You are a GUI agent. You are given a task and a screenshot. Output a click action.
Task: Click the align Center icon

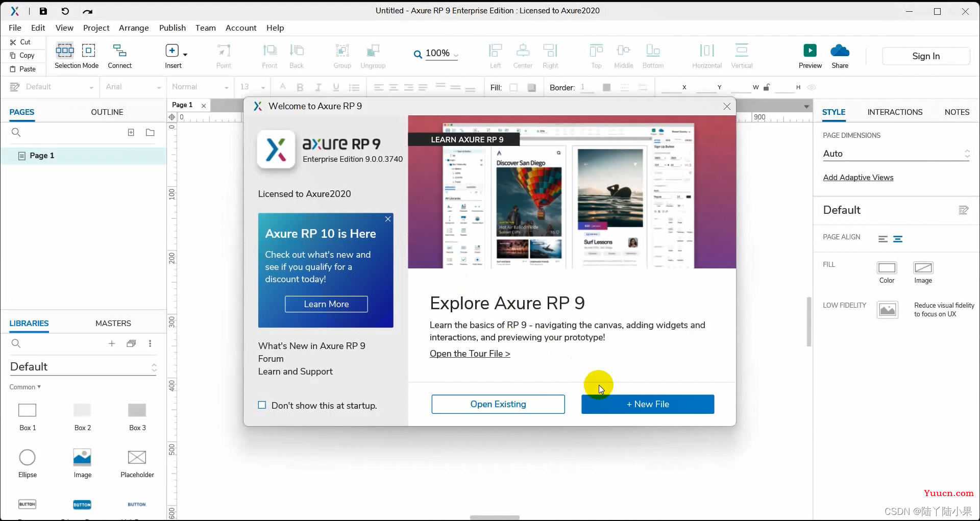pos(523,50)
